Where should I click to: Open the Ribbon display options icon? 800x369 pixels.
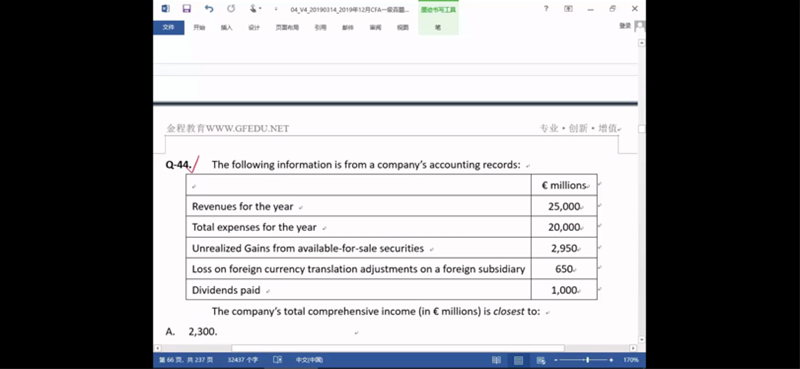point(568,9)
